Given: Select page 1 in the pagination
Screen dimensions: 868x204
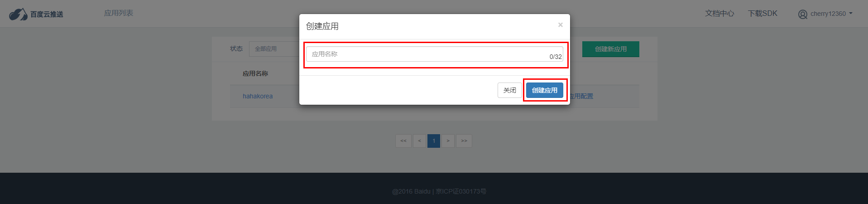Looking at the screenshot, I should pos(434,141).
